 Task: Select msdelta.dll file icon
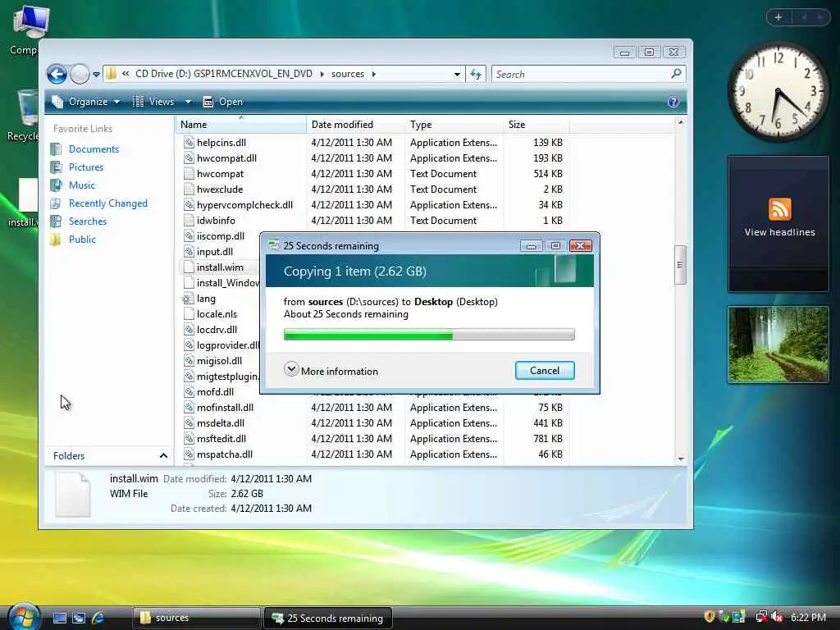pos(189,422)
